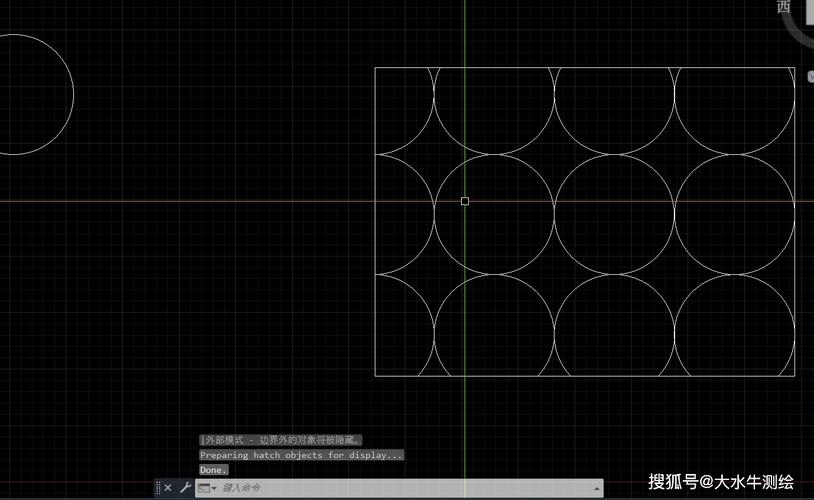Click the ViewCube 西 (West) direction label
Screen dimensions: 814x500
pos(783,7)
